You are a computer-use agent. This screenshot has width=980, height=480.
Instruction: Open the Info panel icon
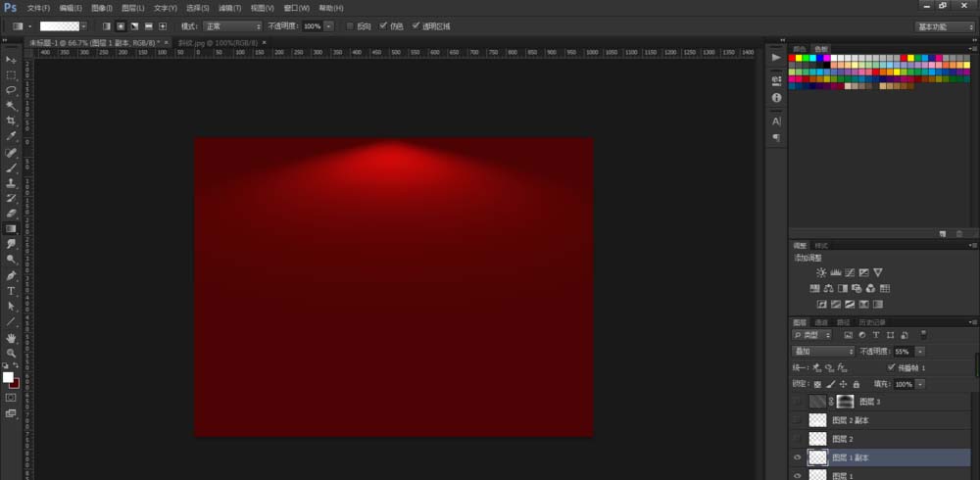776,98
